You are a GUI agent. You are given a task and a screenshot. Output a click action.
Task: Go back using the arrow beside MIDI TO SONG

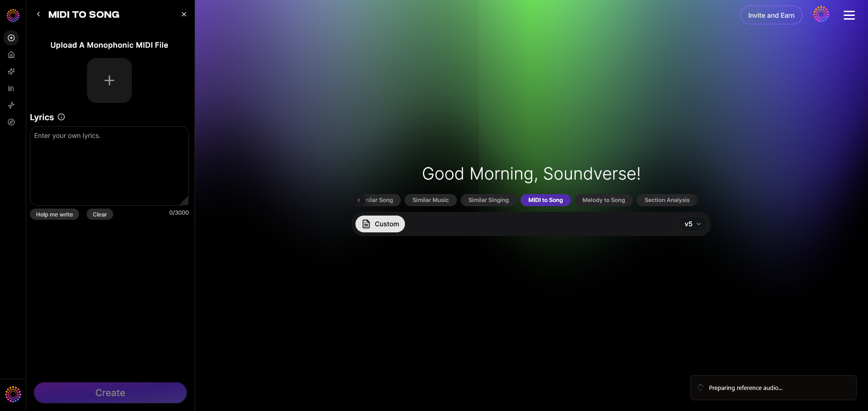[x=38, y=14]
